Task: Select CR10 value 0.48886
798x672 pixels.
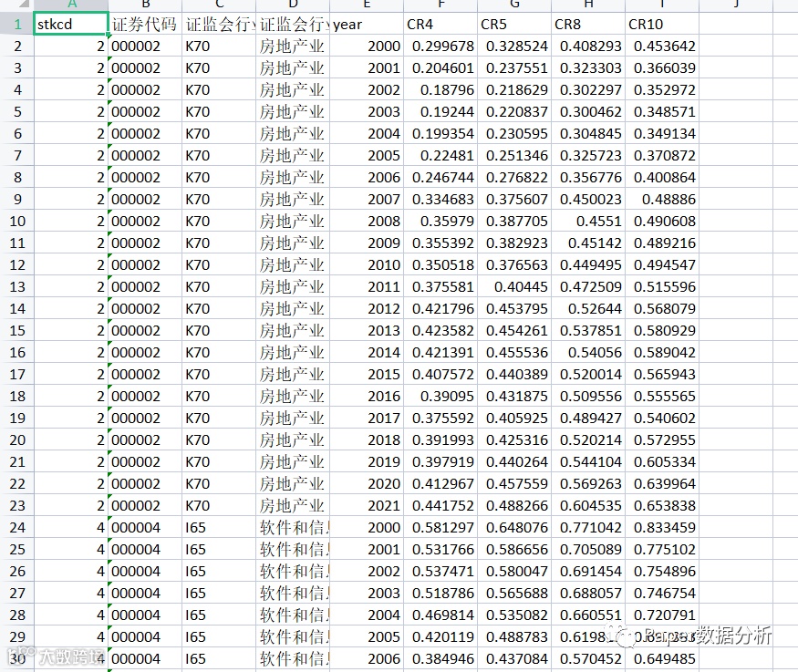Action: click(x=661, y=199)
